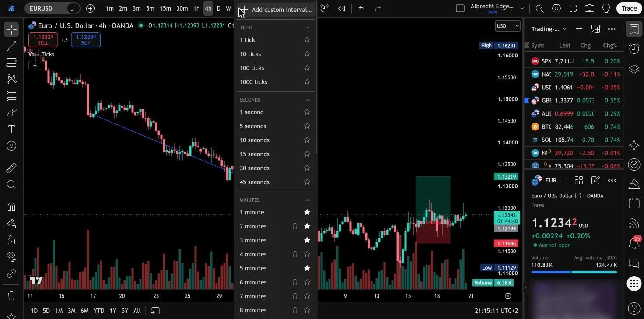Undo the last chart action
644x319 pixels.
tap(361, 8)
